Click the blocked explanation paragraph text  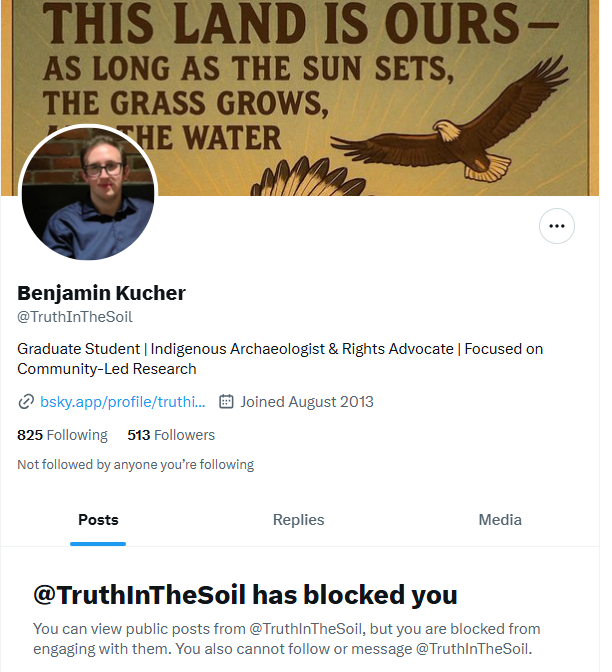tap(286, 639)
